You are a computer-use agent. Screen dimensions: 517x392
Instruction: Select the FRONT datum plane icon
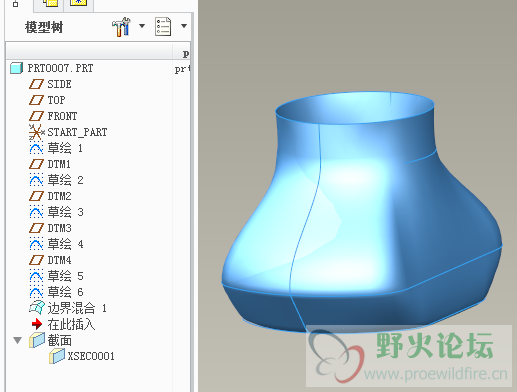point(36,116)
